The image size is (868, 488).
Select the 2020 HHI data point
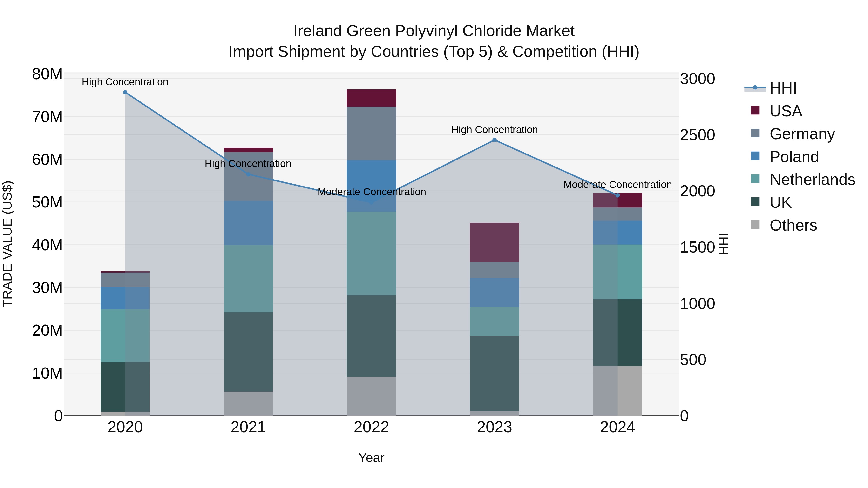125,92
